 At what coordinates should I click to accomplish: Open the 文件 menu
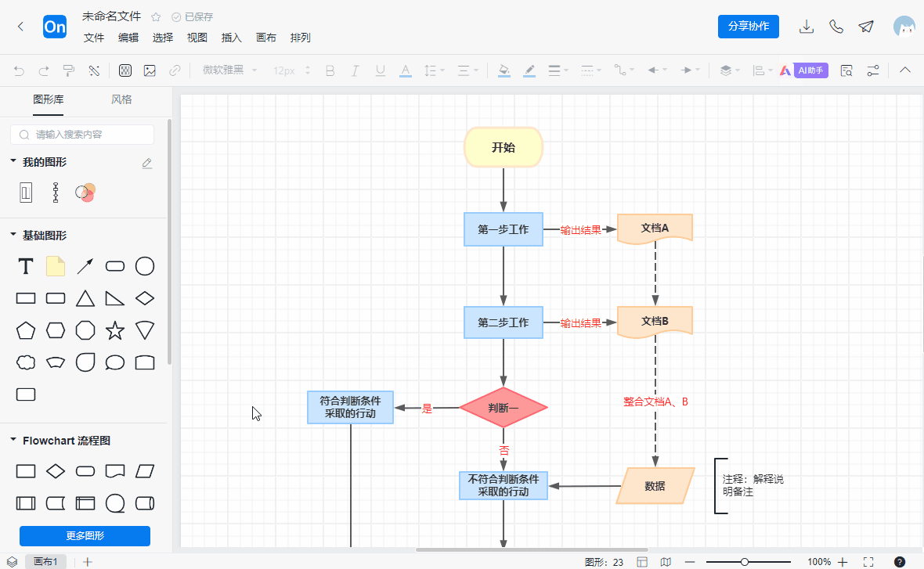[x=94, y=38]
